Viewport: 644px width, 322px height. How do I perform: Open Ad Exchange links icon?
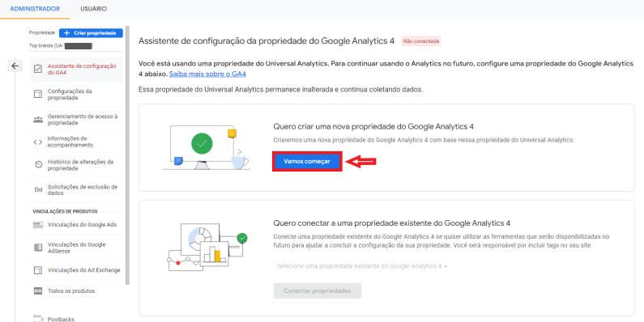tap(38, 270)
